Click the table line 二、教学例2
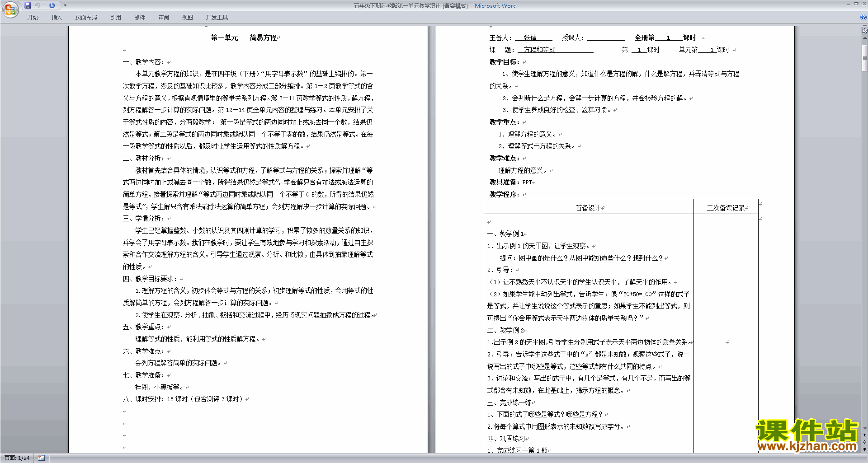868x463 pixels. tap(505, 331)
